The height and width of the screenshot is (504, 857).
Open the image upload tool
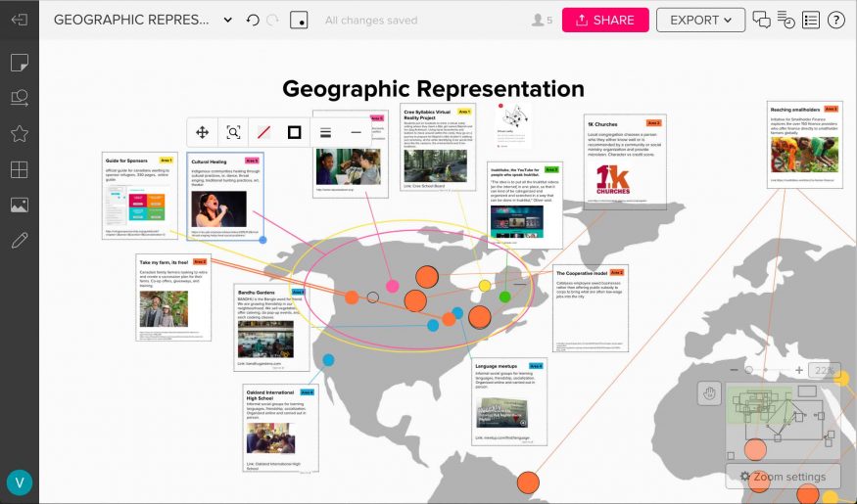[x=19, y=205]
